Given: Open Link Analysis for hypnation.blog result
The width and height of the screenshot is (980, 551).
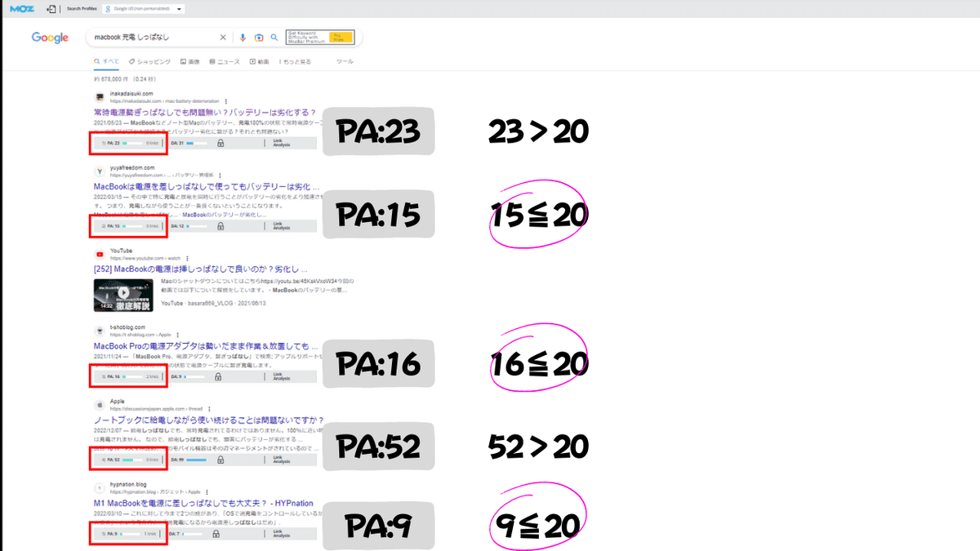Looking at the screenshot, I should tap(282, 534).
